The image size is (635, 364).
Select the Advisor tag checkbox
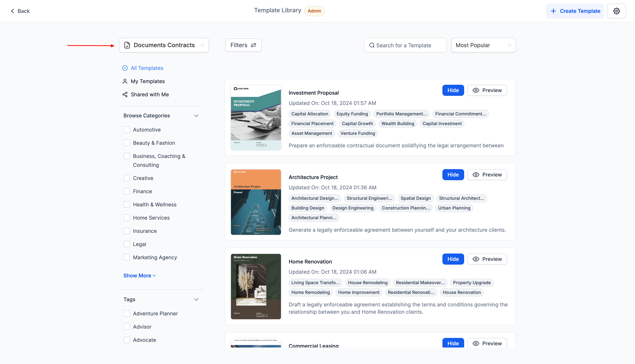pyautogui.click(x=127, y=327)
